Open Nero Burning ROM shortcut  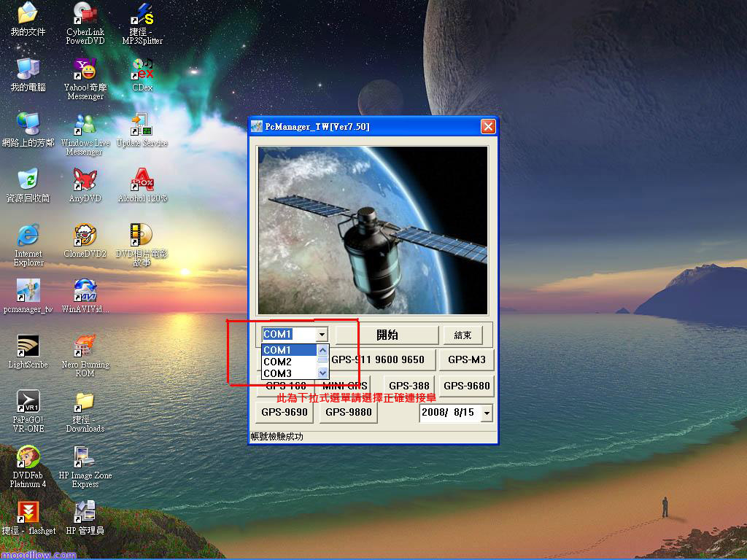pos(85,346)
